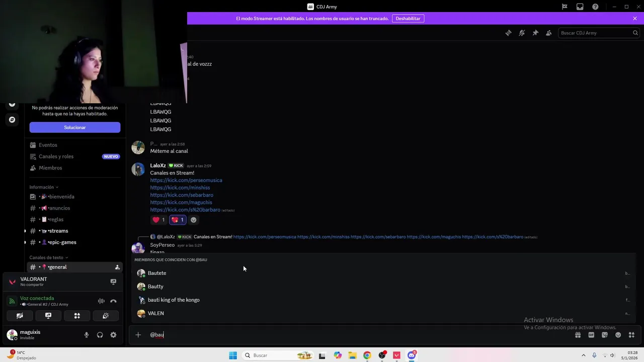This screenshot has height=362, width=644.
Task: Open the gift icon in message bar
Action: [578, 335]
